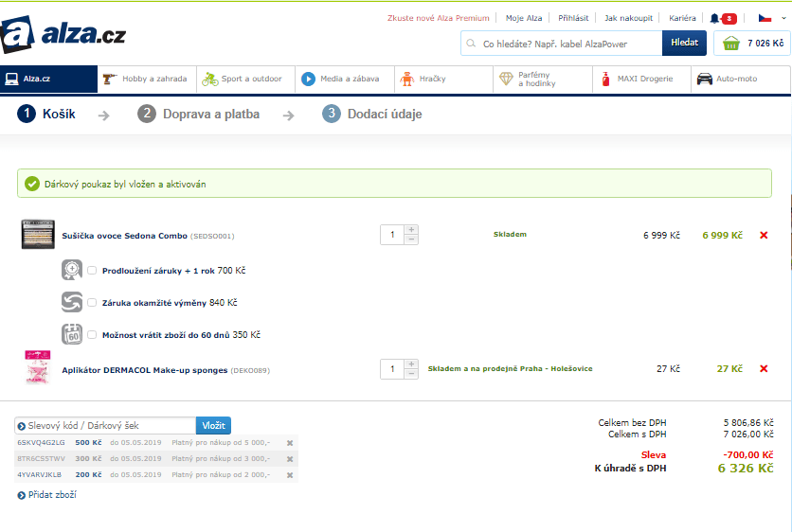Screen dimensions: 792x532
Task: Open Moje Alza link
Action: (x=524, y=18)
